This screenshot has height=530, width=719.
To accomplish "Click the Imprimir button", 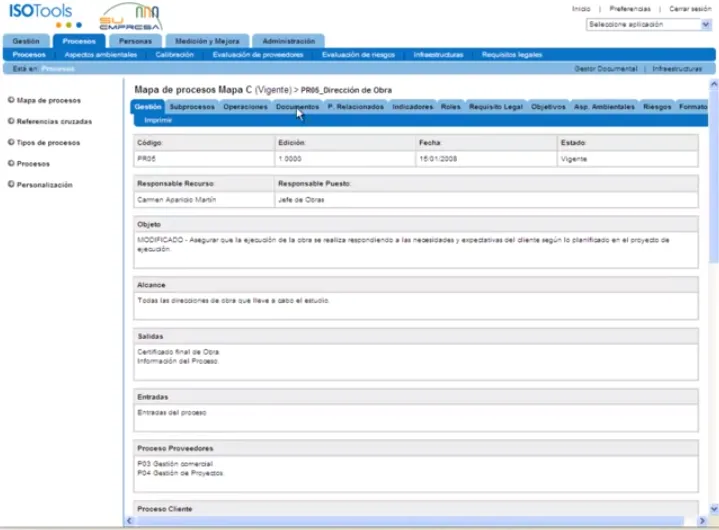I will click(x=158, y=121).
